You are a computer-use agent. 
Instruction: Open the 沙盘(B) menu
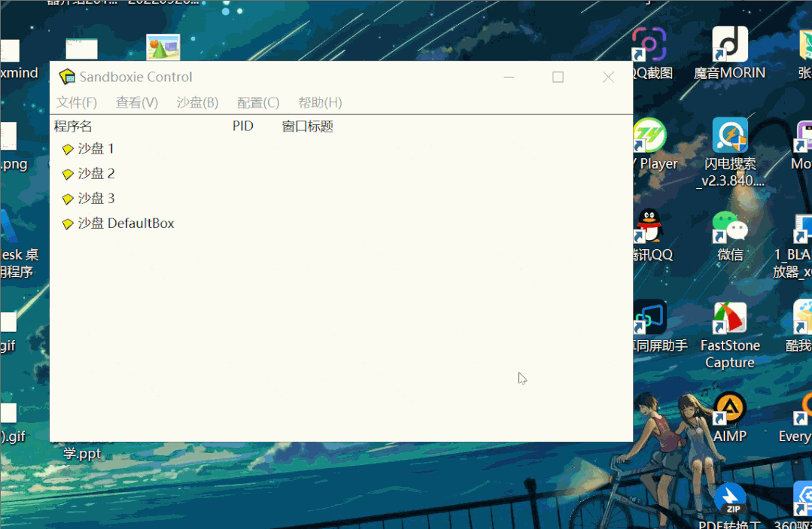click(x=197, y=102)
